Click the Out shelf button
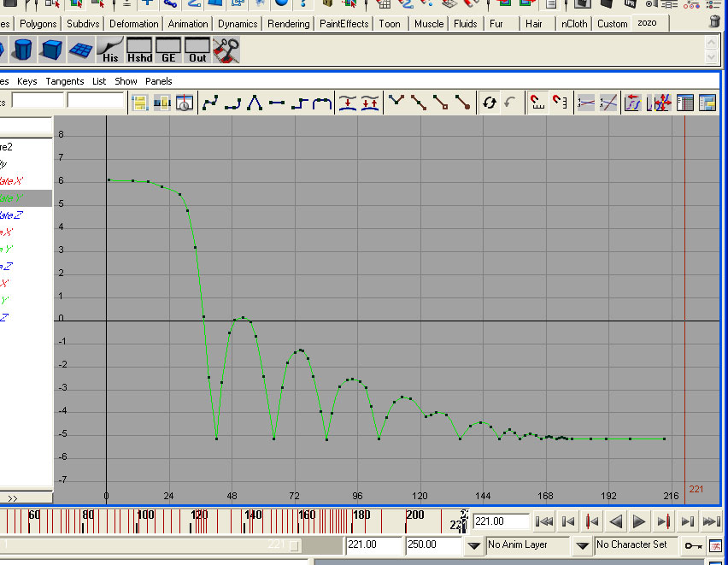This screenshot has height=565, width=728. pos(197,50)
